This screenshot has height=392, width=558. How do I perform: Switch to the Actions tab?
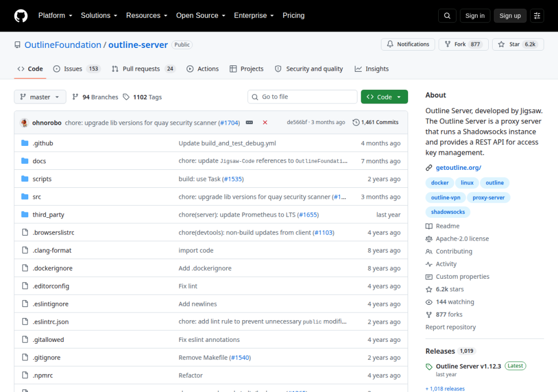coord(203,69)
